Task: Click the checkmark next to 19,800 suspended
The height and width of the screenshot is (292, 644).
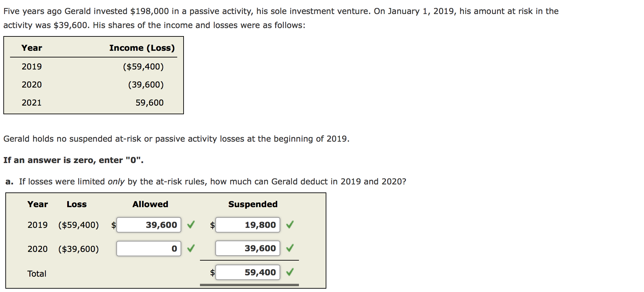Action: [290, 225]
